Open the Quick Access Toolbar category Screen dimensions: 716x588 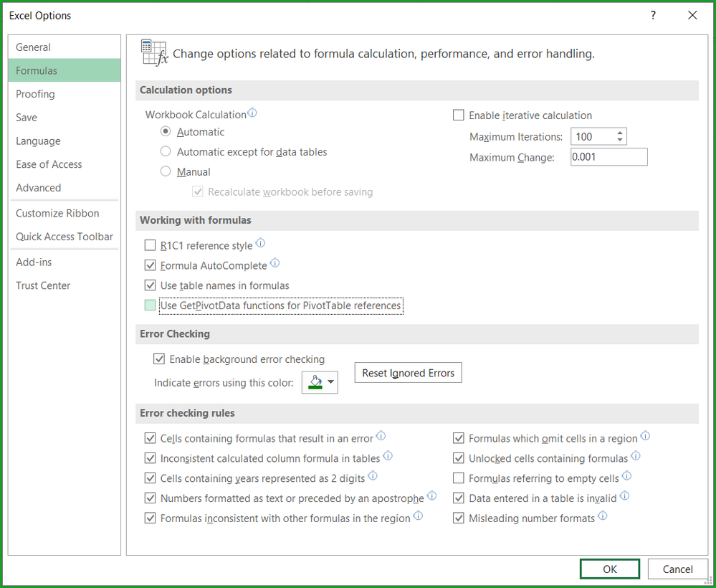pos(65,236)
